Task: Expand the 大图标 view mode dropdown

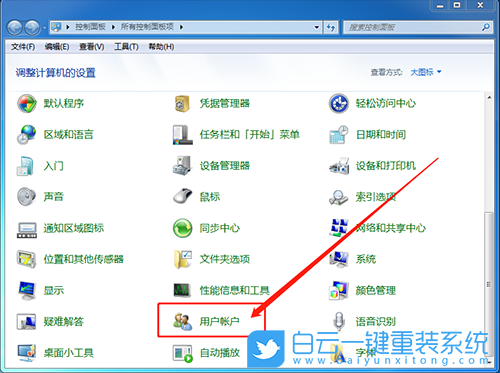Action: point(426,72)
